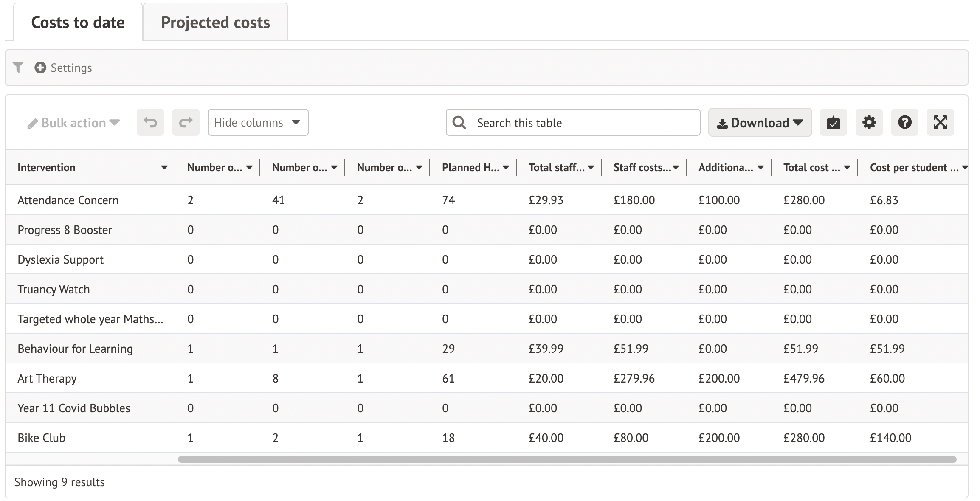Open table settings gear icon
The height and width of the screenshot is (501, 980).
[869, 123]
